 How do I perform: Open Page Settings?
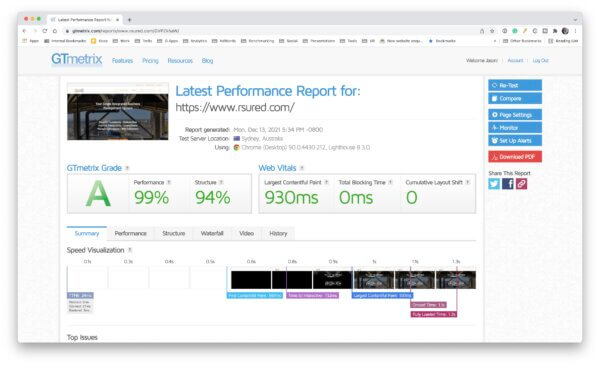pyautogui.click(x=515, y=114)
